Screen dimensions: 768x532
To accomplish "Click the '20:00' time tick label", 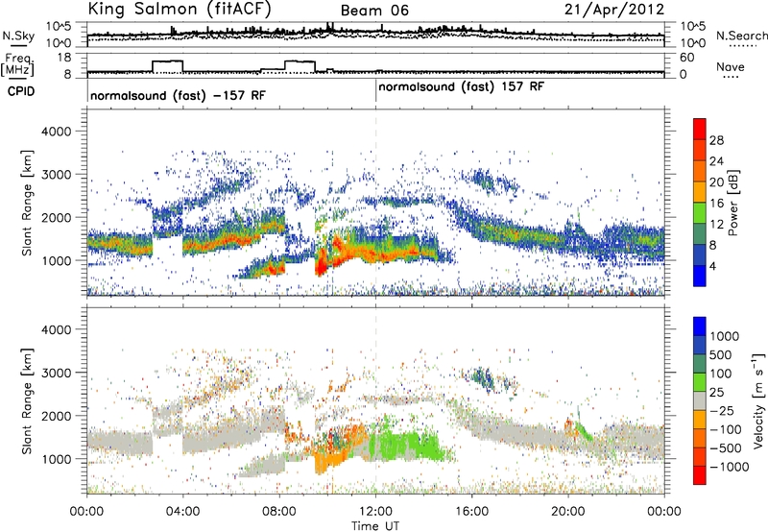I will 568,512.
